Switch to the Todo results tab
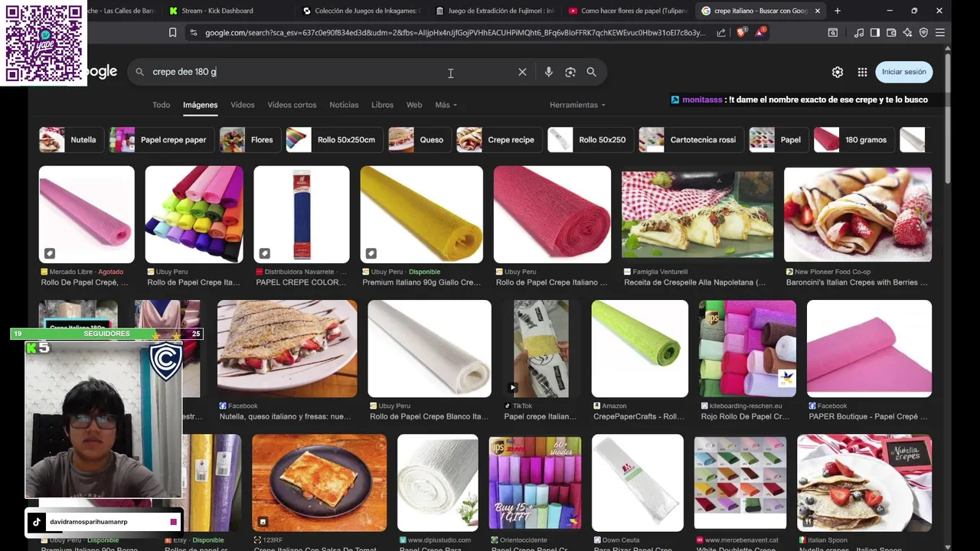Image resolution: width=980 pixels, height=551 pixels. click(x=161, y=105)
